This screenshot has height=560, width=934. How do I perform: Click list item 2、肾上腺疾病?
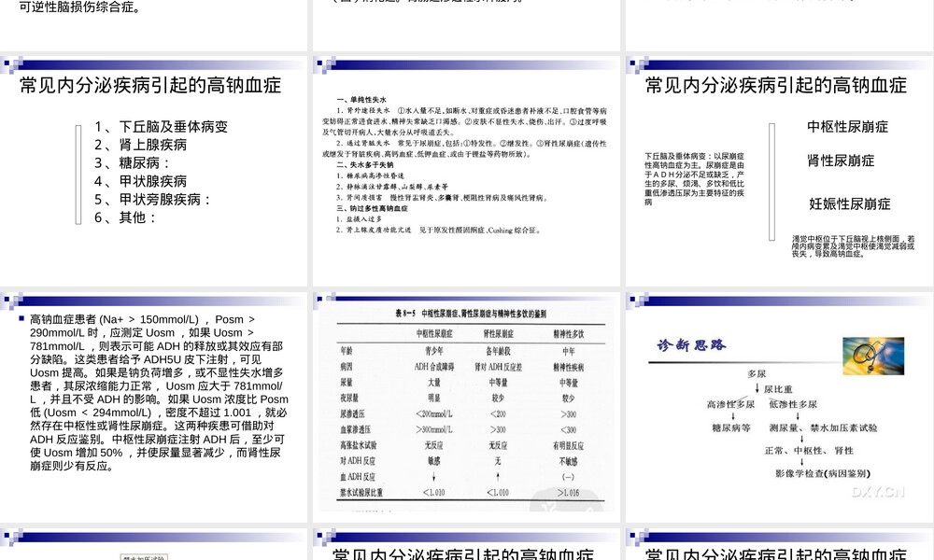[x=141, y=145]
